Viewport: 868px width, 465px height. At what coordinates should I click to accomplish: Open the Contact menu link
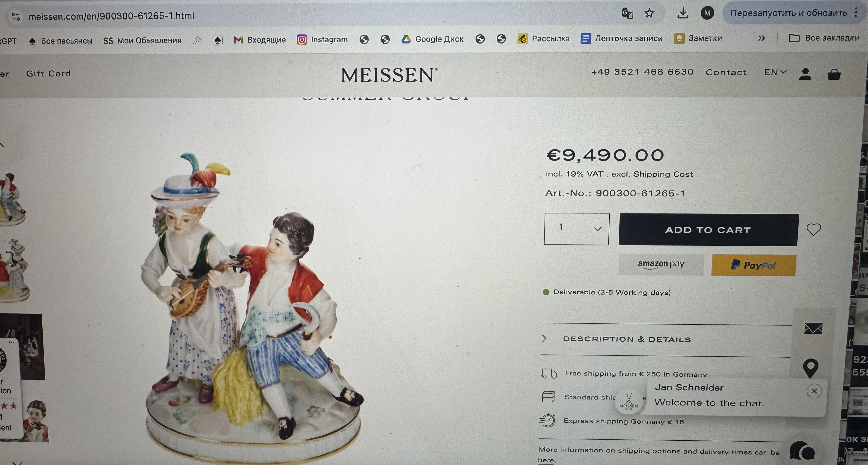coord(726,72)
